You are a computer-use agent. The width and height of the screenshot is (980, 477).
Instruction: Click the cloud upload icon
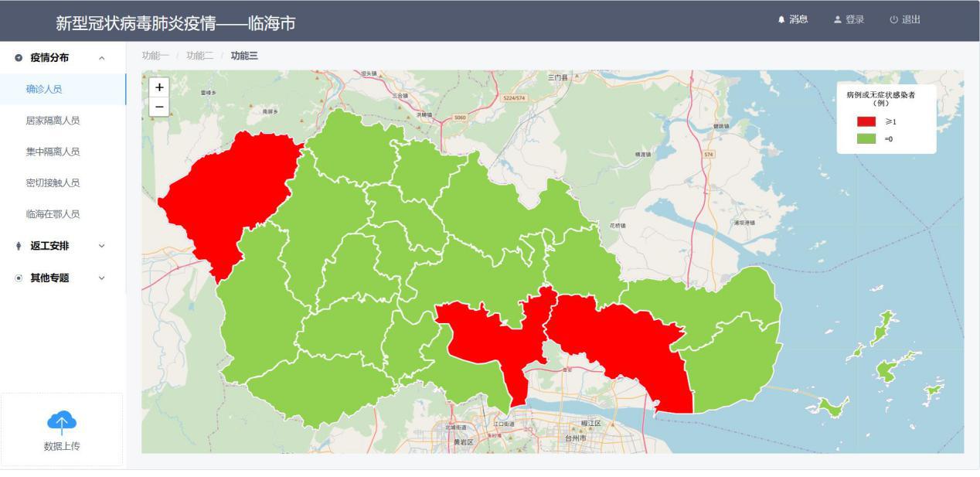(x=62, y=421)
